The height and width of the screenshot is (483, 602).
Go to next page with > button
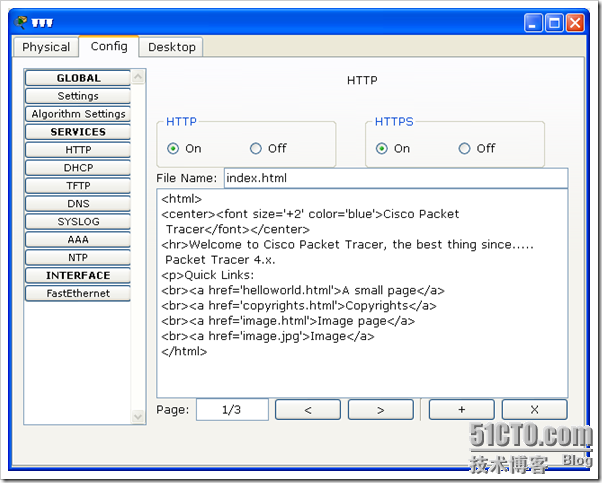(380, 410)
